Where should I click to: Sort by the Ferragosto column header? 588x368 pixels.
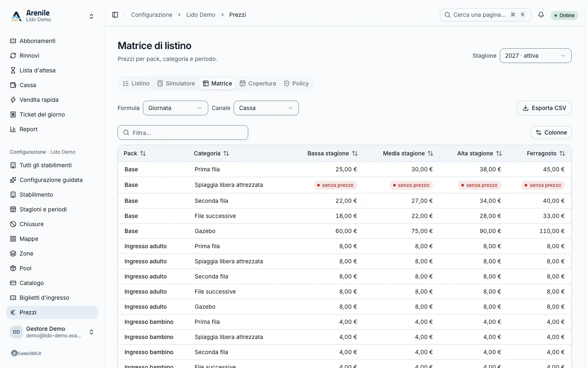point(546,153)
